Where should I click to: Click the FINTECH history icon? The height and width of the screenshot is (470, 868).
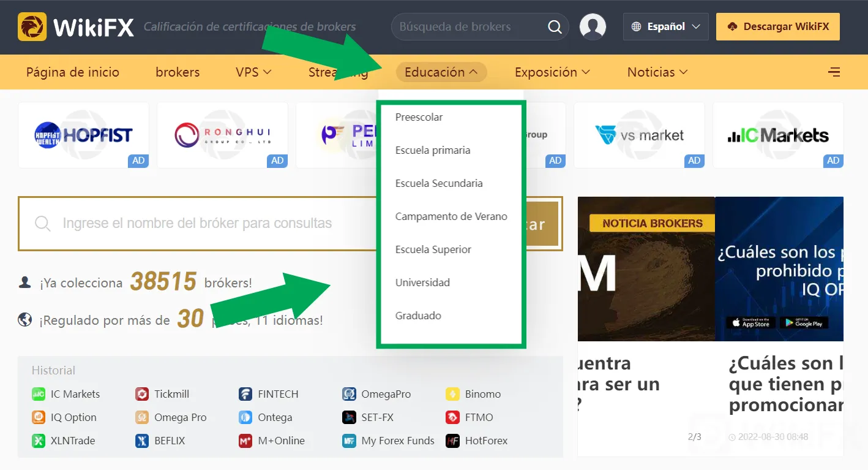pos(245,394)
